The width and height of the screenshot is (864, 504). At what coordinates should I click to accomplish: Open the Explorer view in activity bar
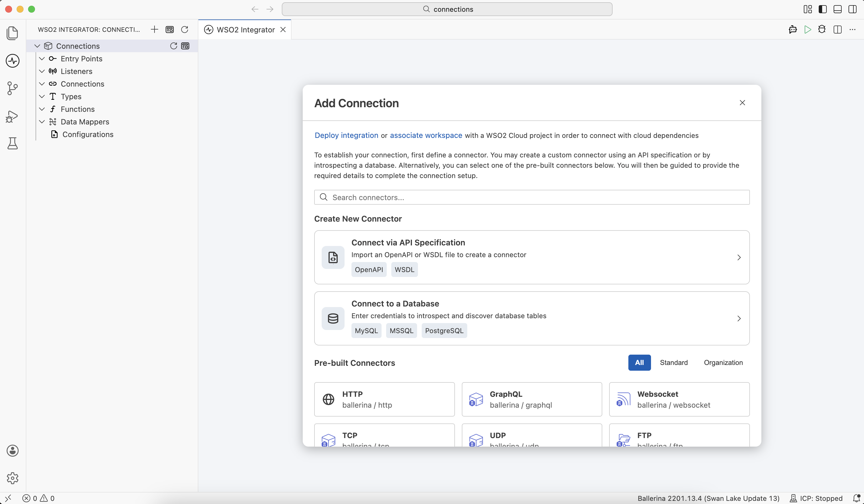(x=13, y=33)
